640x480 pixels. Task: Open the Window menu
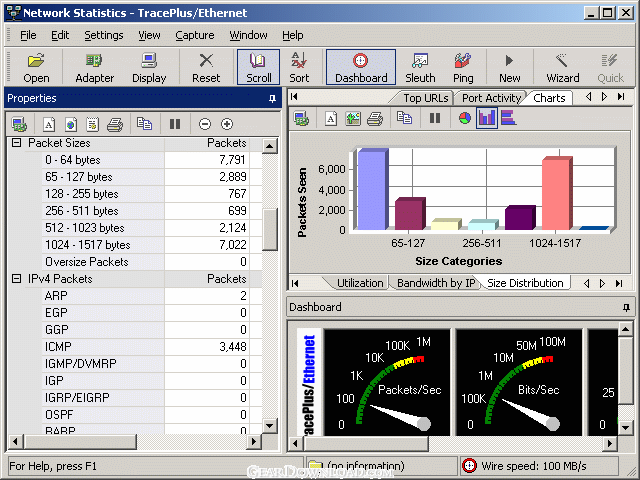pos(248,36)
